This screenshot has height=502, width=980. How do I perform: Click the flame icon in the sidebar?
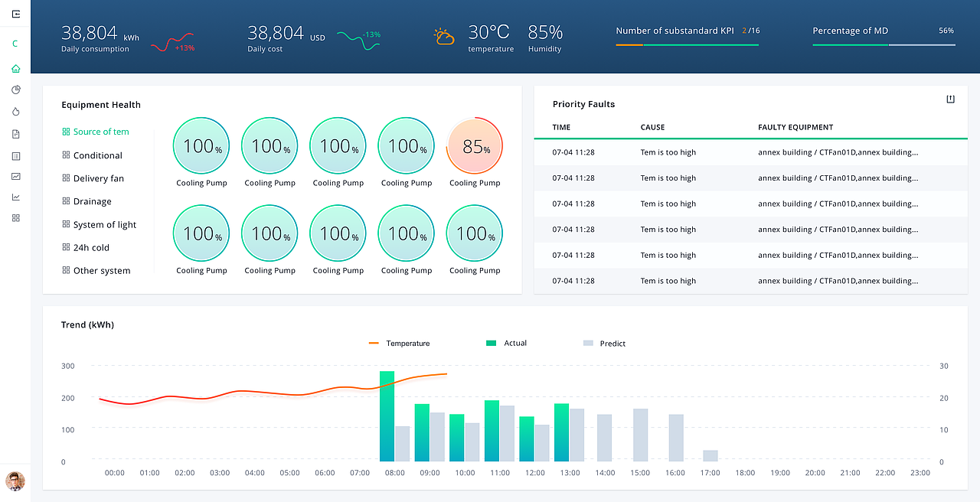(16, 112)
